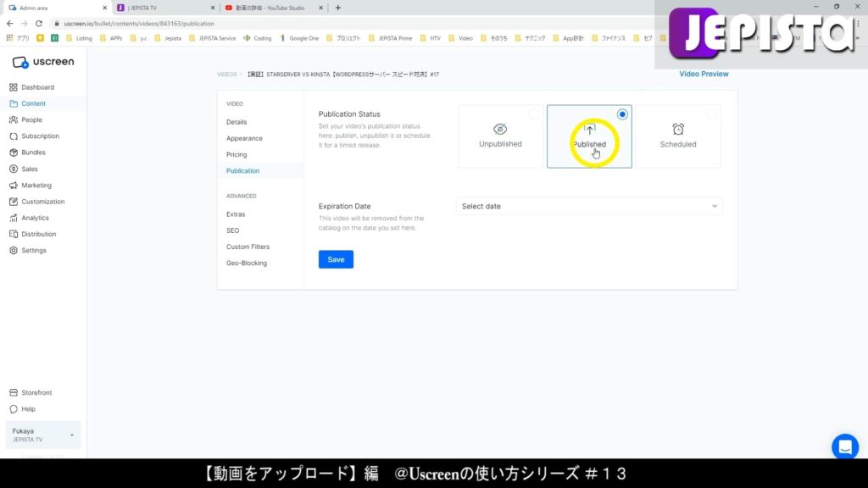Select the Published status radio button
868x488 pixels.
click(x=622, y=114)
